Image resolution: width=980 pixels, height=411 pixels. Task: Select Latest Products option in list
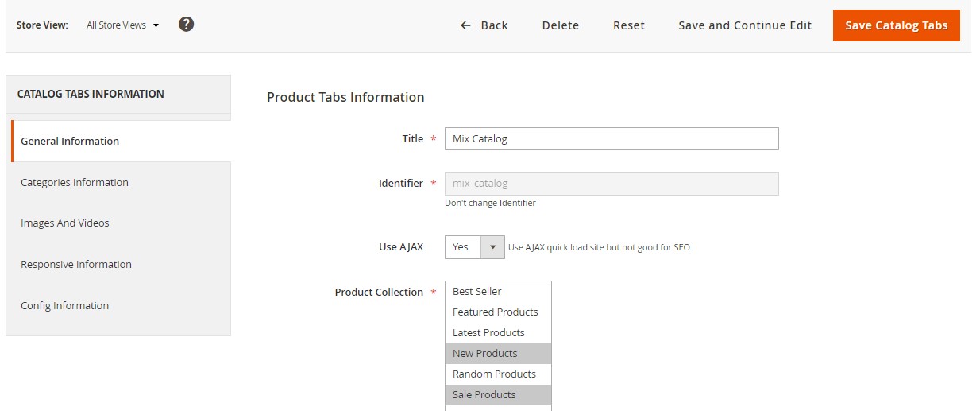point(488,333)
